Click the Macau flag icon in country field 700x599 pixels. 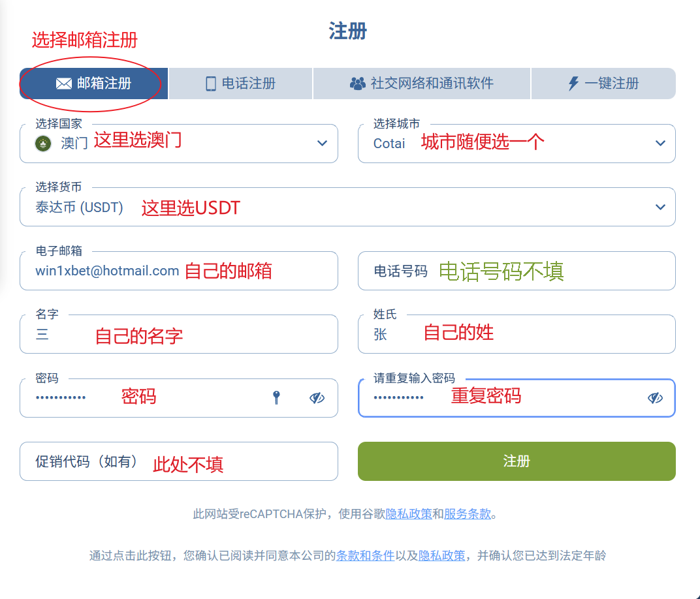(44, 144)
